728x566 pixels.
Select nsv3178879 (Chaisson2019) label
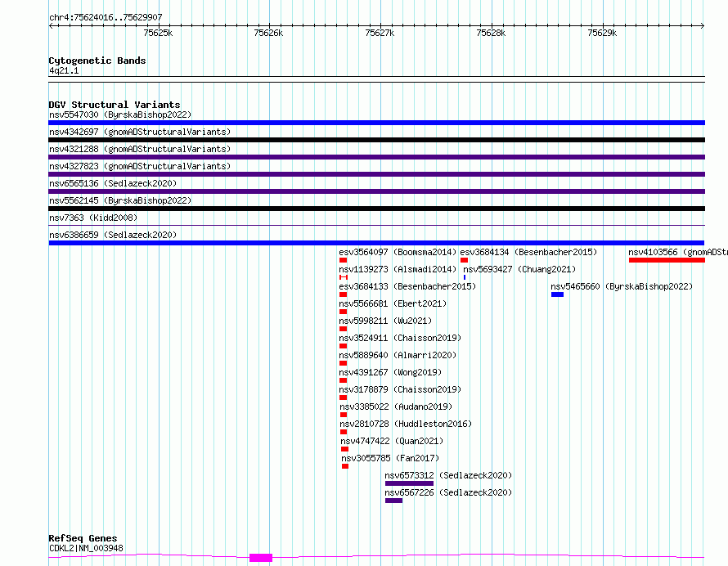coord(400,389)
